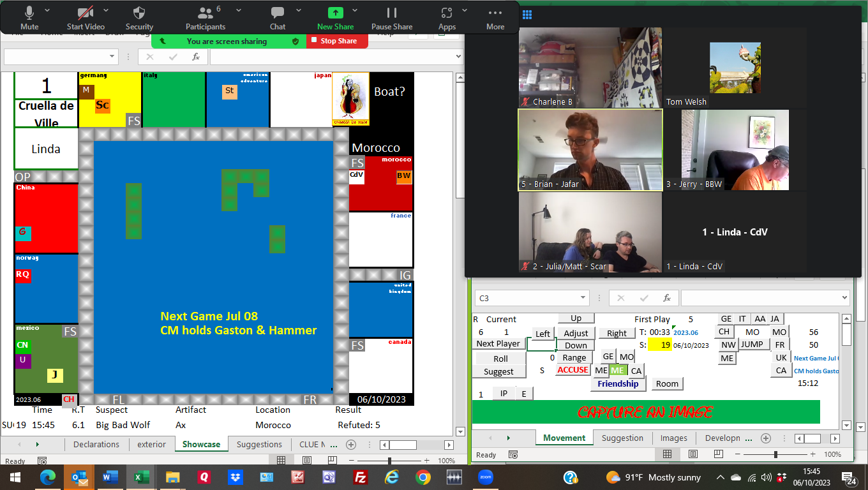Expand video options arrow beside Start Video
Image resolution: width=868 pixels, height=490 pixels.
[106, 10]
